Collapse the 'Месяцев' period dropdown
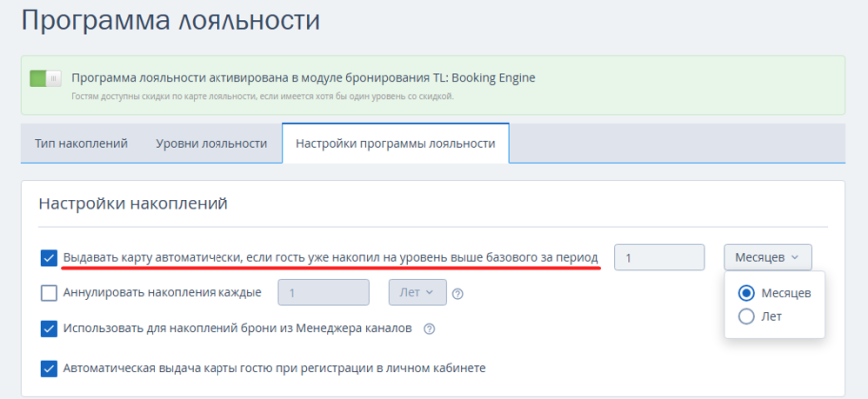The height and width of the screenshot is (399, 868). click(x=767, y=257)
